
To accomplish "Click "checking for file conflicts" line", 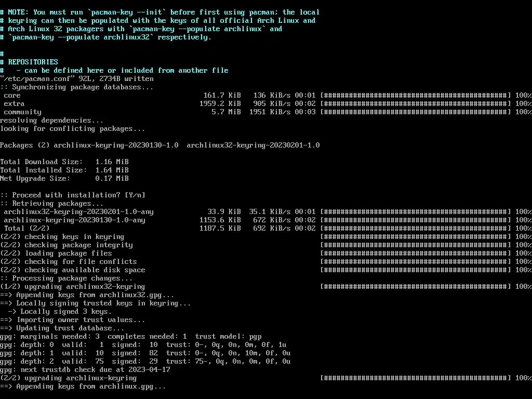I will click(x=69, y=262).
